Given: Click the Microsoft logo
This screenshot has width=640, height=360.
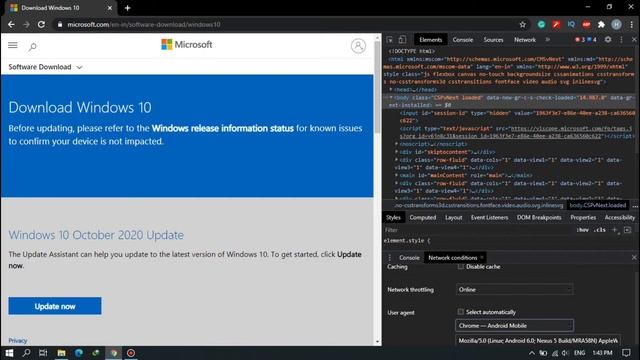Looking at the screenshot, I should (x=187, y=44).
